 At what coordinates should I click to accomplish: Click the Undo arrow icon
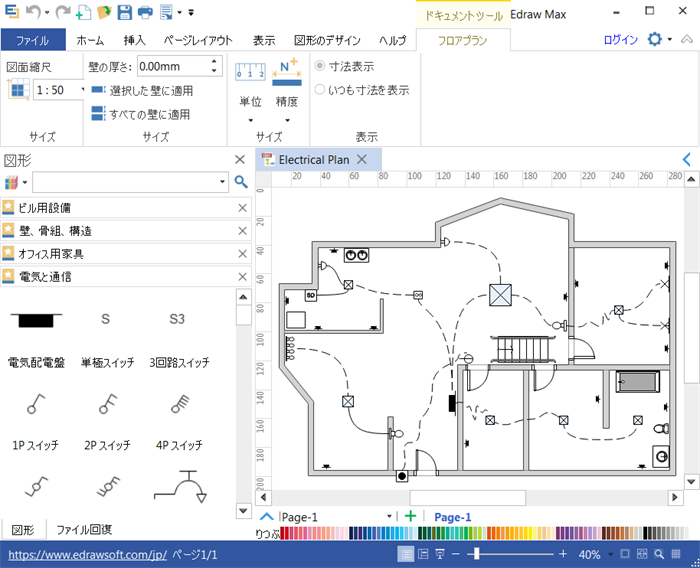tap(33, 12)
